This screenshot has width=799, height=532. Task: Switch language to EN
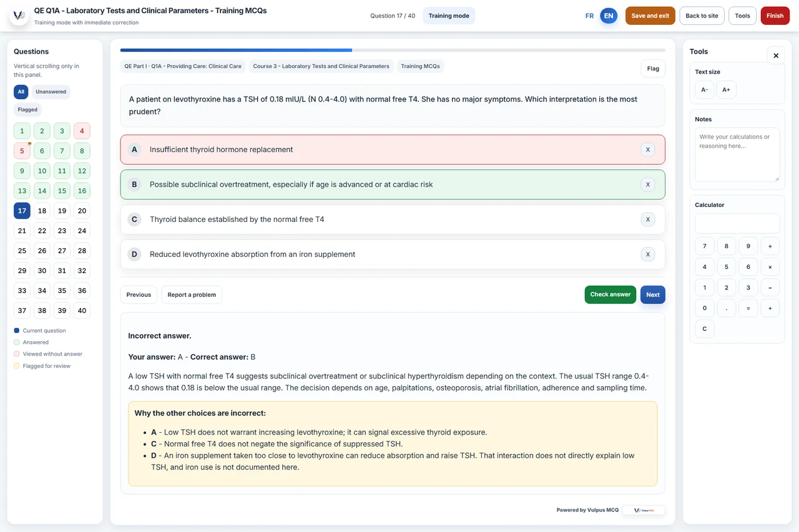pyautogui.click(x=609, y=16)
